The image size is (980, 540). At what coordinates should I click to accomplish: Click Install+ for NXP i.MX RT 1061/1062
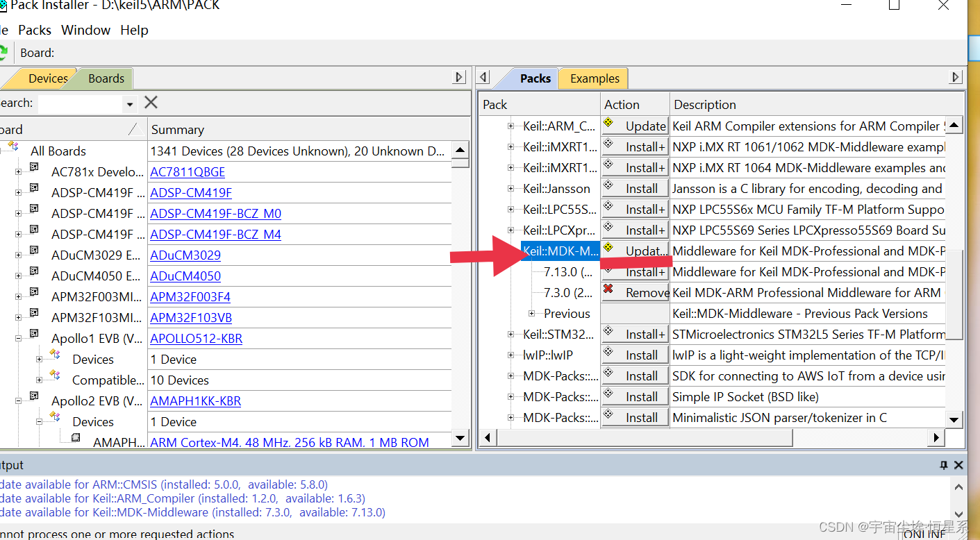[x=635, y=146]
